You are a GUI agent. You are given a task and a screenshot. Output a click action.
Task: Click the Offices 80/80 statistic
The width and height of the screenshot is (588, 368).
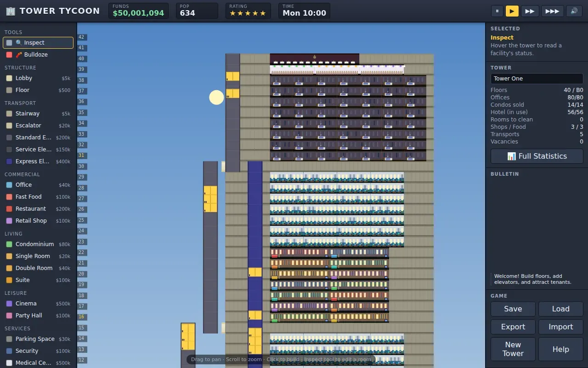point(537,98)
